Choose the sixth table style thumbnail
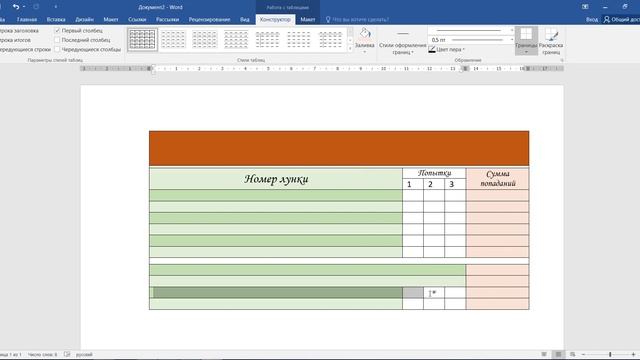This screenshot has width=640, height=360. [299, 40]
